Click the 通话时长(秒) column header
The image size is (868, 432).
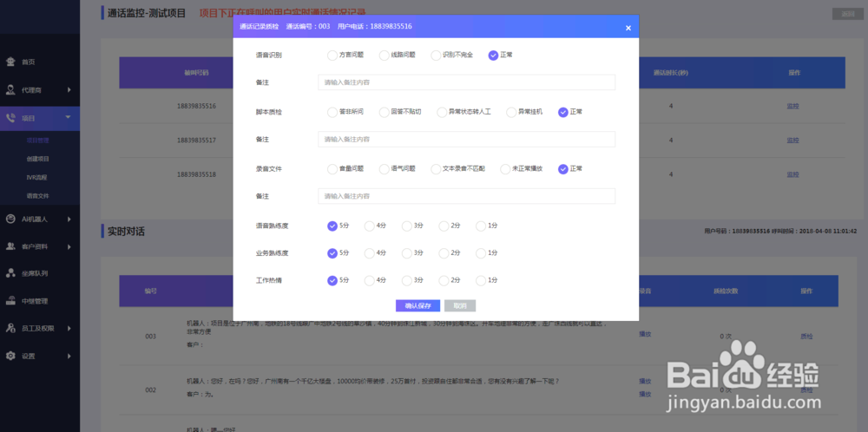click(x=670, y=73)
